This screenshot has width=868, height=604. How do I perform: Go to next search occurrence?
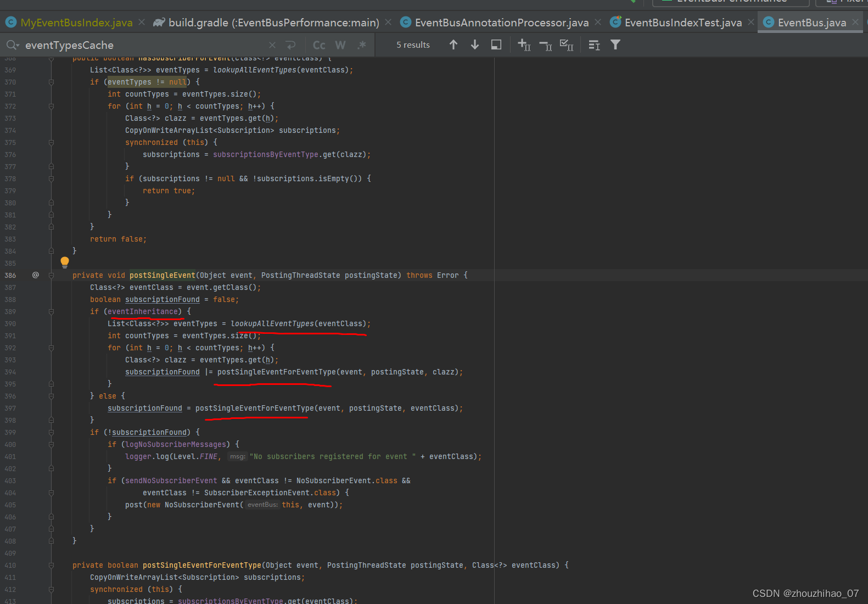click(475, 44)
